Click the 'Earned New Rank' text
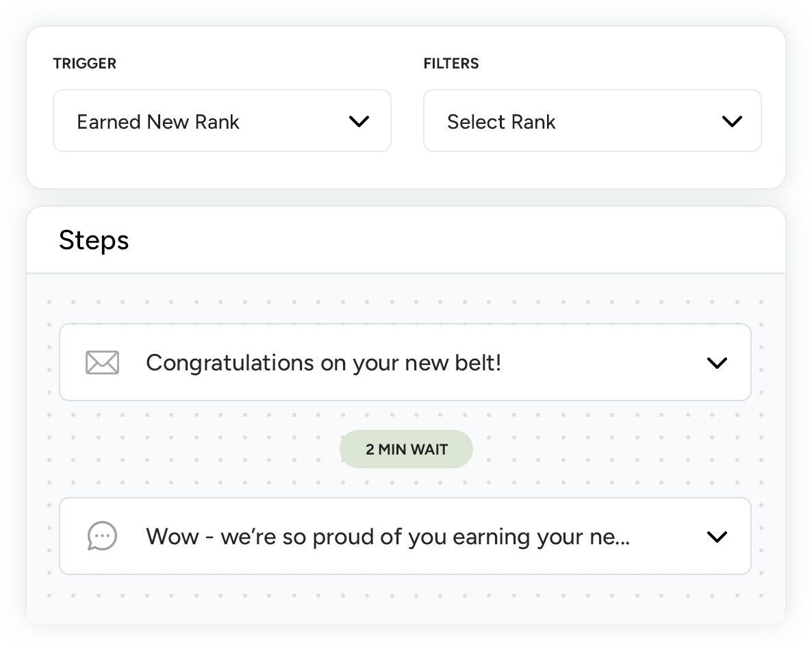Viewport: 812px width, 649px height. coord(158,122)
